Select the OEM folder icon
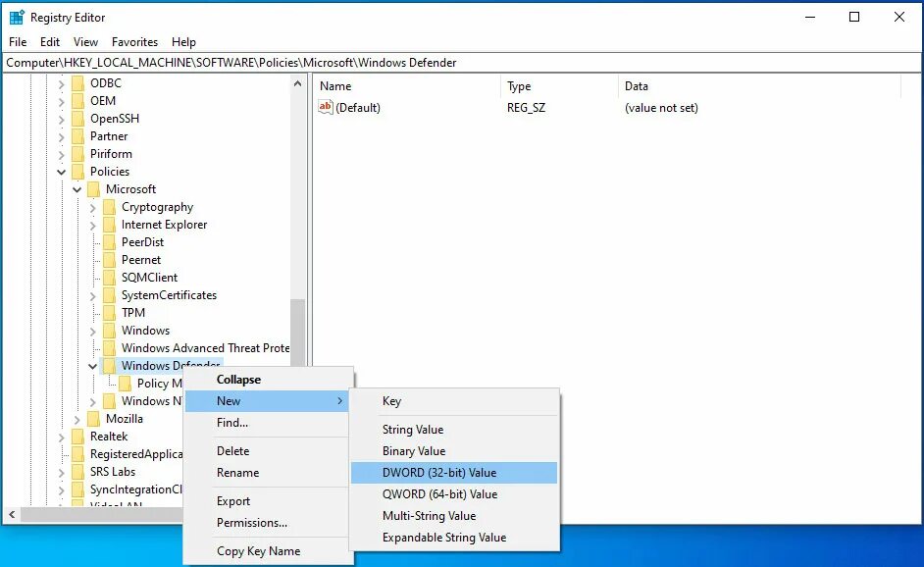This screenshot has width=924, height=567. coord(77,101)
